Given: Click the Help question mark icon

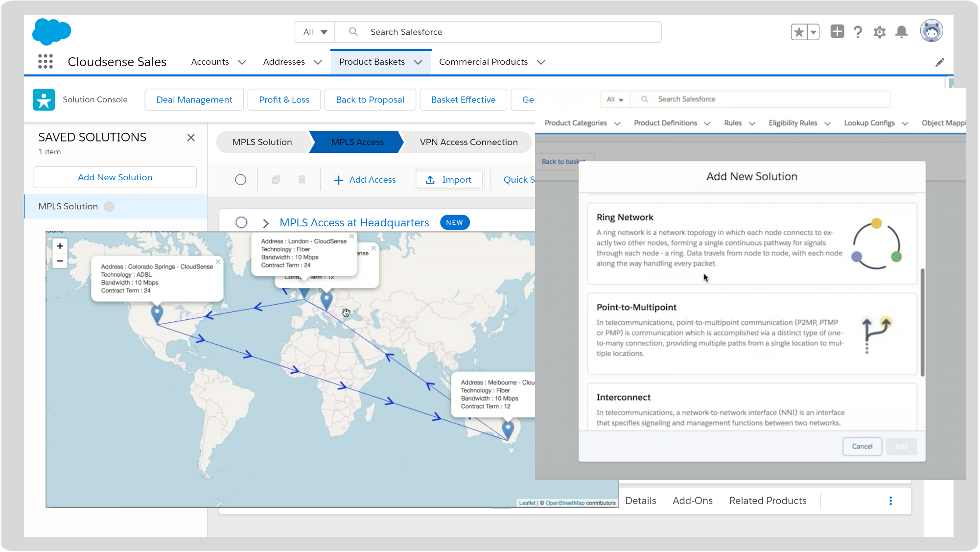Looking at the screenshot, I should coord(858,31).
